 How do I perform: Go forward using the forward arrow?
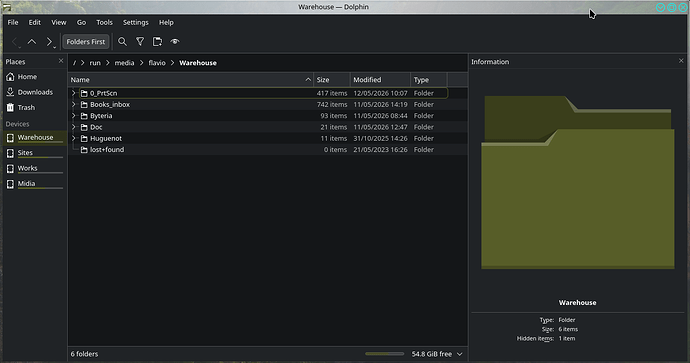pos(49,42)
